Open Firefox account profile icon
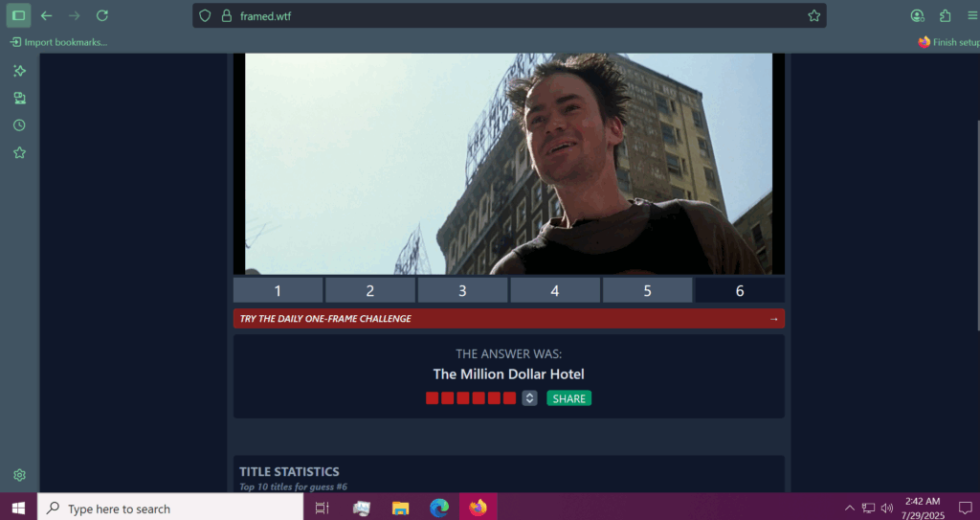 point(918,15)
